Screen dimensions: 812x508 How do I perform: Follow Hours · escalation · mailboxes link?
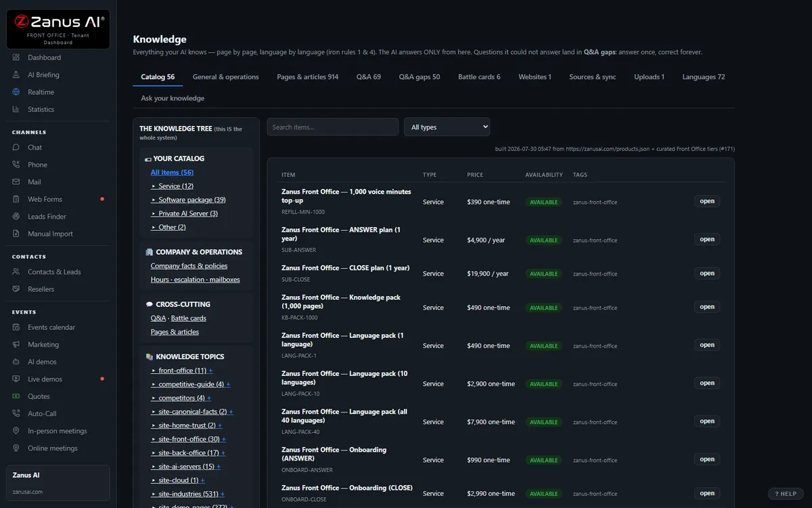pos(195,279)
